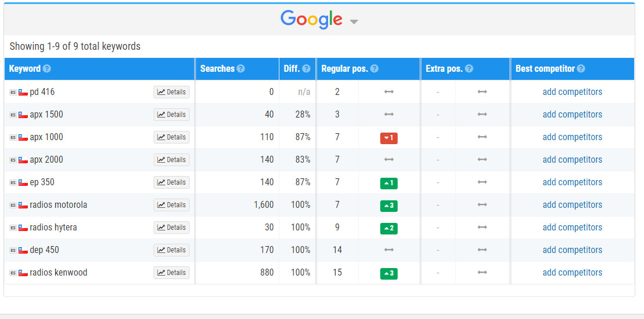Open Details for ep 350
Image resolution: width=644 pixels, height=319 pixels.
[172, 182]
